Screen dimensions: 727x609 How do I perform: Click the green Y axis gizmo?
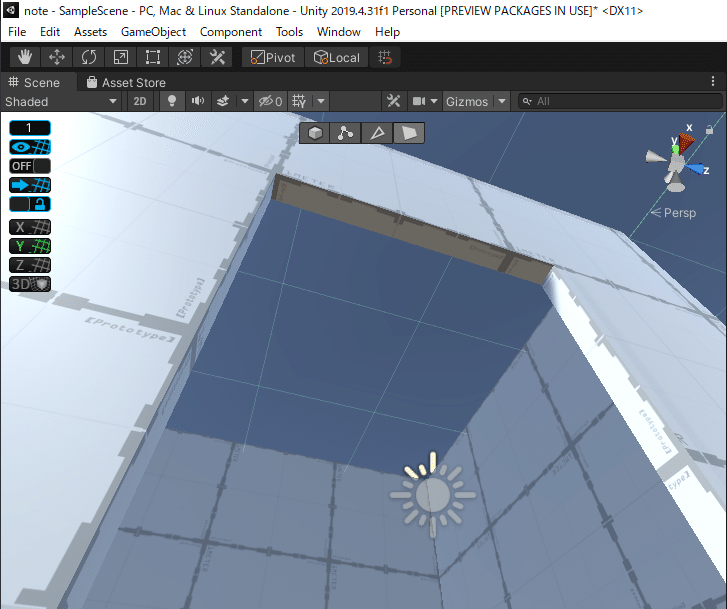click(675, 148)
